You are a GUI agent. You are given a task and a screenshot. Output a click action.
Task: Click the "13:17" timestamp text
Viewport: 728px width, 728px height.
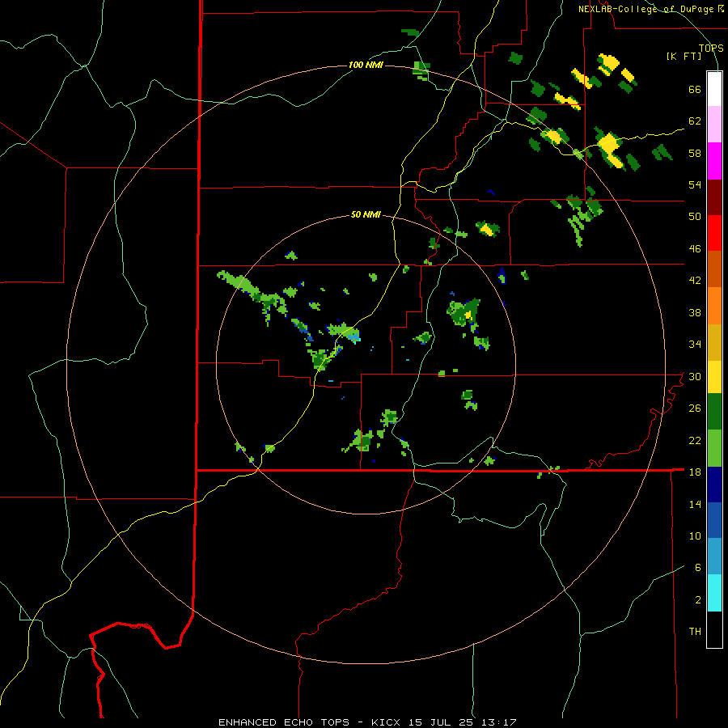[501, 722]
